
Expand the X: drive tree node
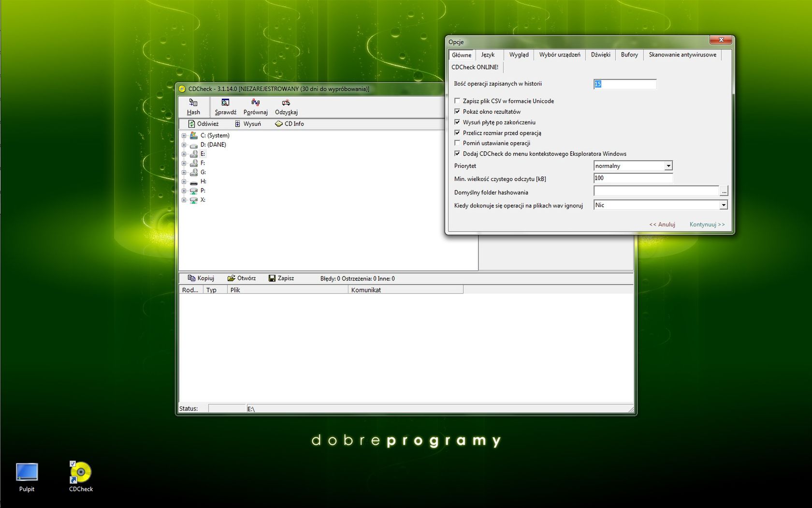pos(184,200)
